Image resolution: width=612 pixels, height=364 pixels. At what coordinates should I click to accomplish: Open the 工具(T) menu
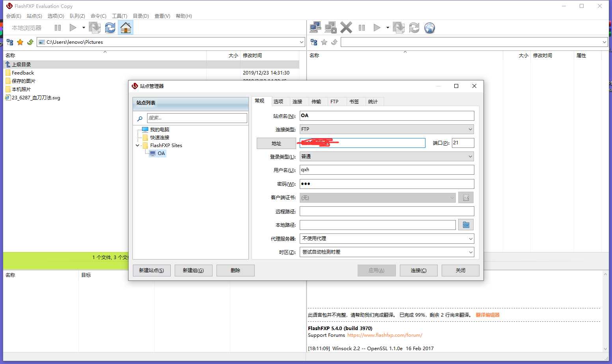pyautogui.click(x=119, y=16)
